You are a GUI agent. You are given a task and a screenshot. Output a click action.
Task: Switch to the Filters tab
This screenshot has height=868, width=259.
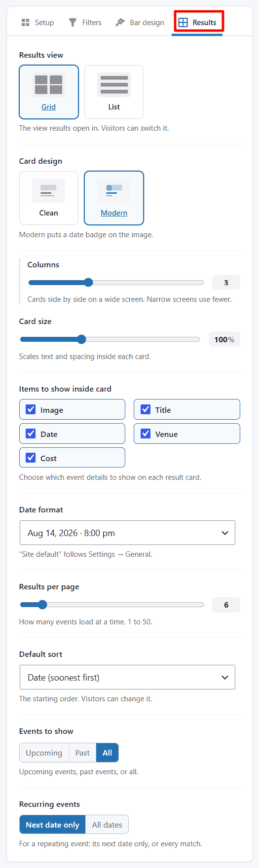[85, 22]
